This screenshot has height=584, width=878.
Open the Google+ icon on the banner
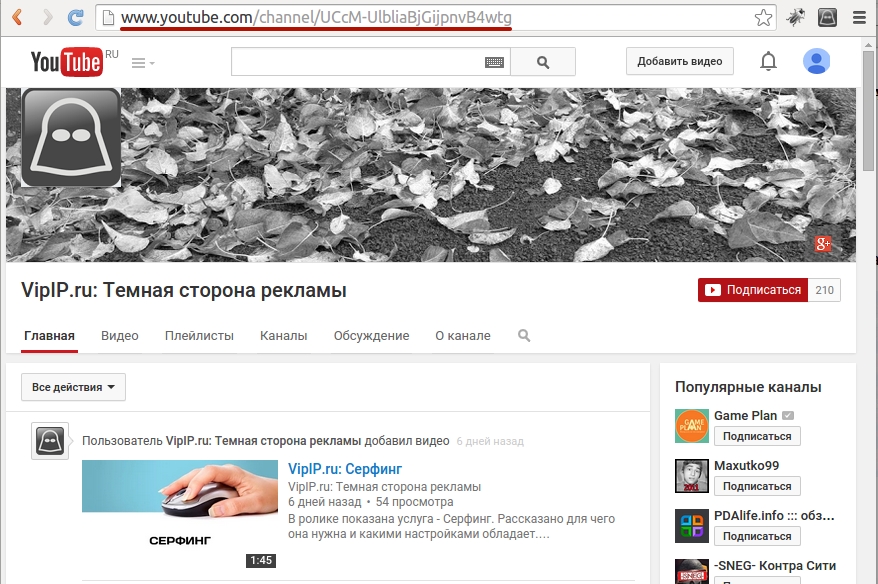(x=823, y=244)
